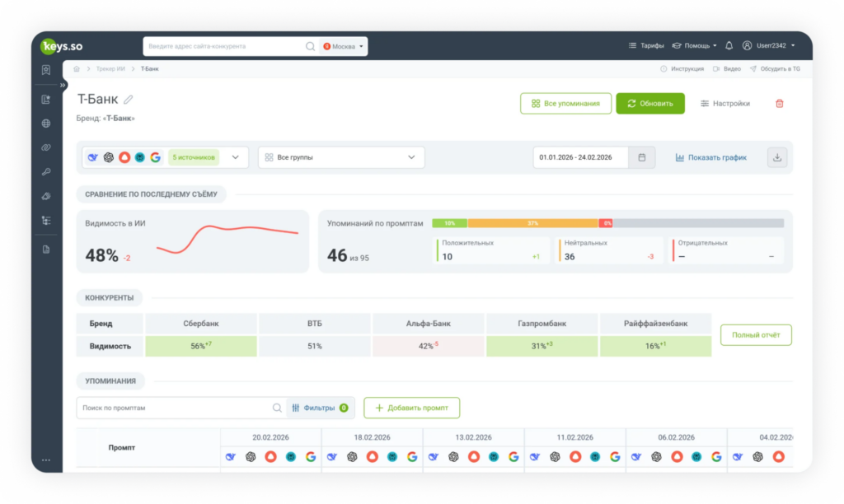
Task: Open the link icon in left sidebar
Action: click(x=46, y=147)
